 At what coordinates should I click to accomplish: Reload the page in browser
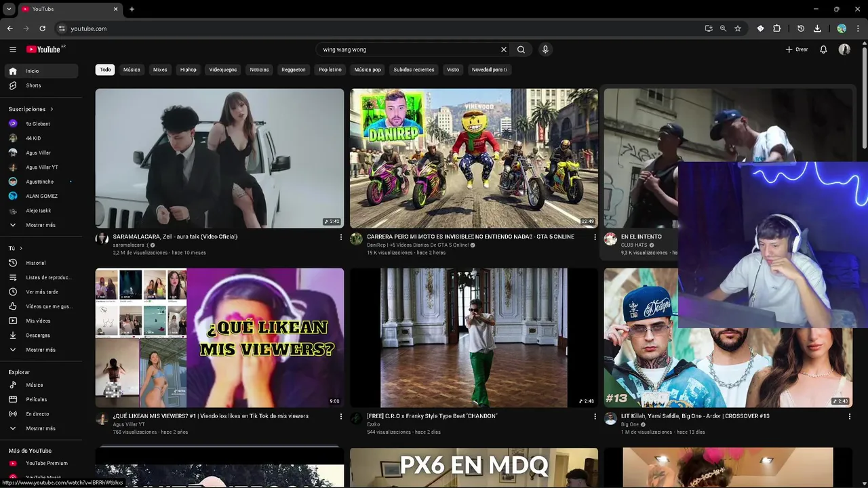42,28
